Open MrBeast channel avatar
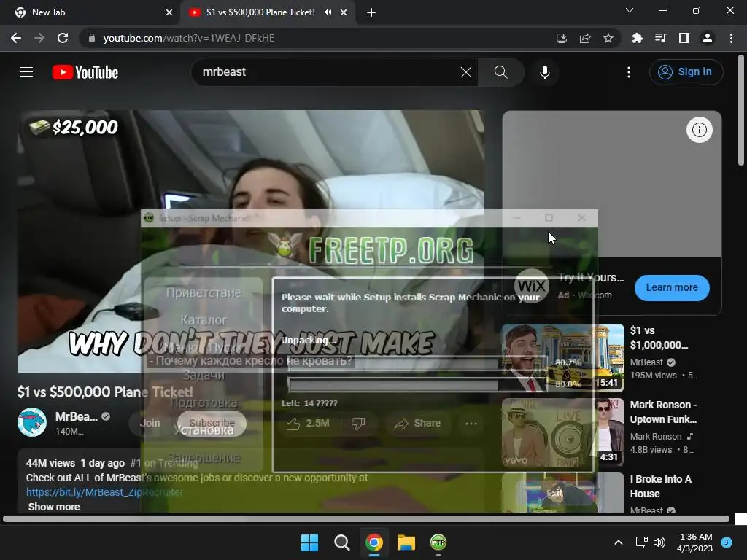 pyautogui.click(x=32, y=422)
